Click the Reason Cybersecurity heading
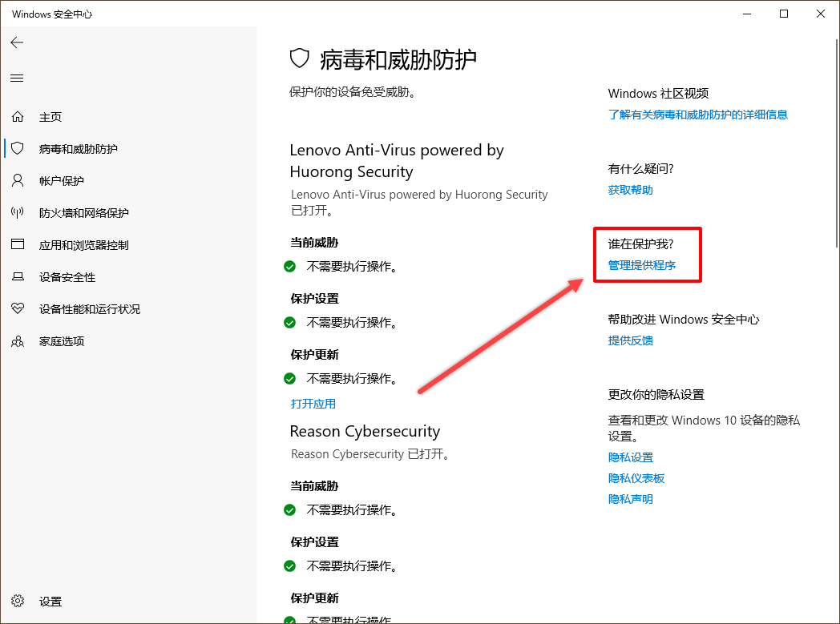840x624 pixels. click(365, 431)
